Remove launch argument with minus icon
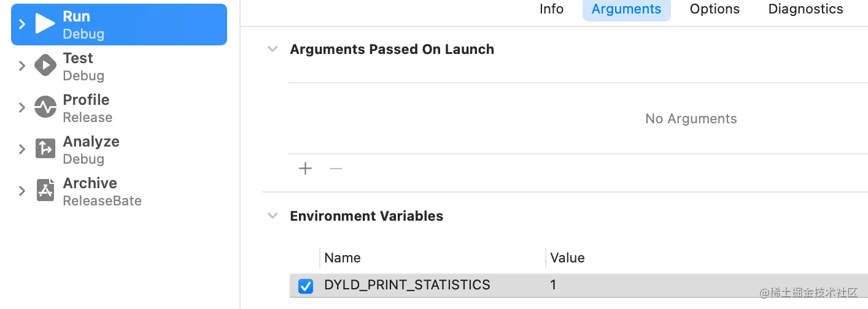 (336, 169)
